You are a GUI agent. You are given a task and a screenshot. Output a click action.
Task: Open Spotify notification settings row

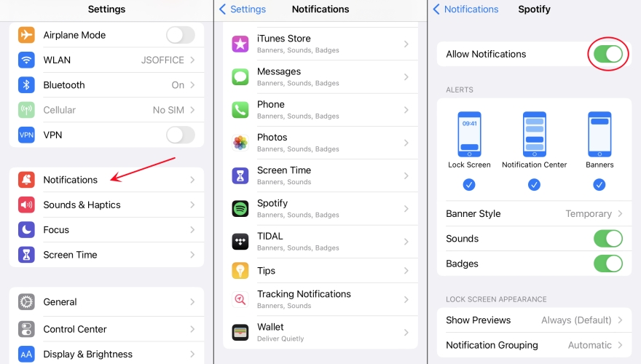click(x=320, y=209)
